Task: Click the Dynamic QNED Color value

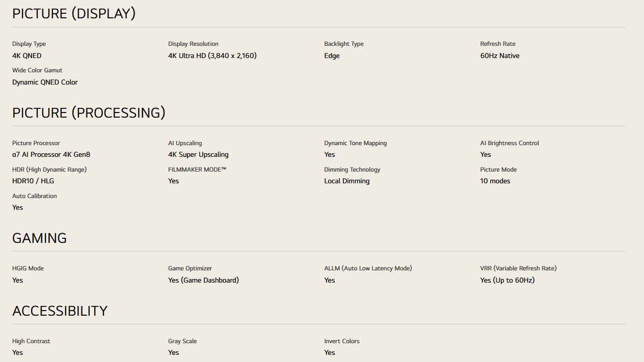Action: pyautogui.click(x=45, y=82)
